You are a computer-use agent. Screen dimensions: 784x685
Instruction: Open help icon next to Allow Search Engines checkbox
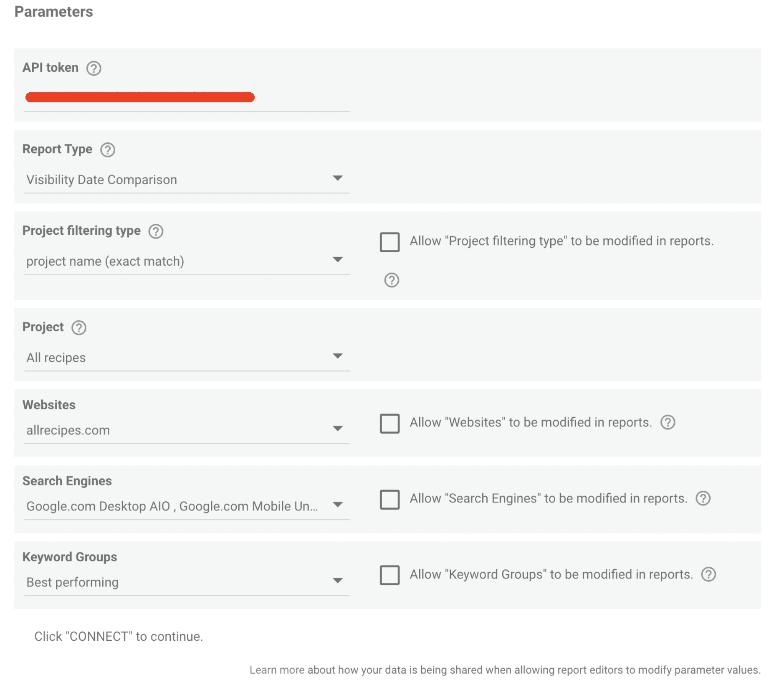click(703, 498)
